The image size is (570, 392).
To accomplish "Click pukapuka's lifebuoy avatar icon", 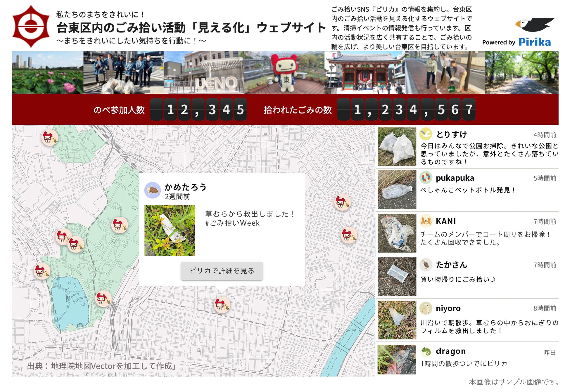I will [426, 178].
